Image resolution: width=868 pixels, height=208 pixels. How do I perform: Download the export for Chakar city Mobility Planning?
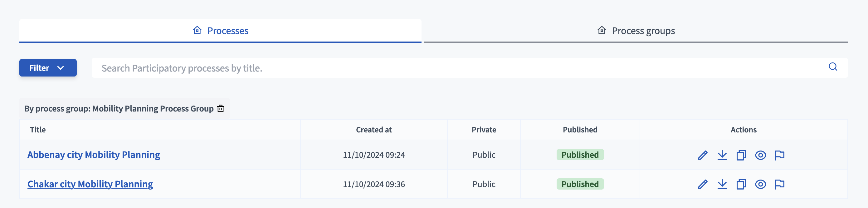coord(722,184)
